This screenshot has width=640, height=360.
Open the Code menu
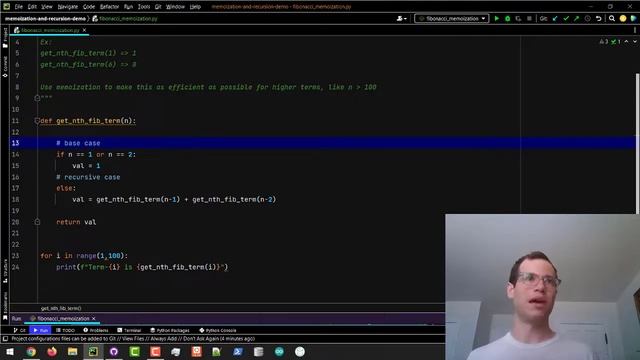(x=89, y=7)
